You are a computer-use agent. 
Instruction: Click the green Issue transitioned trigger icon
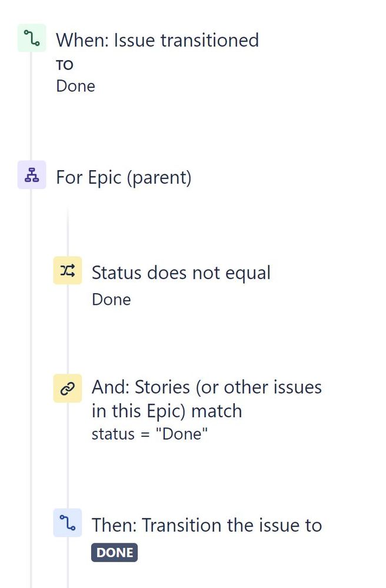32,37
